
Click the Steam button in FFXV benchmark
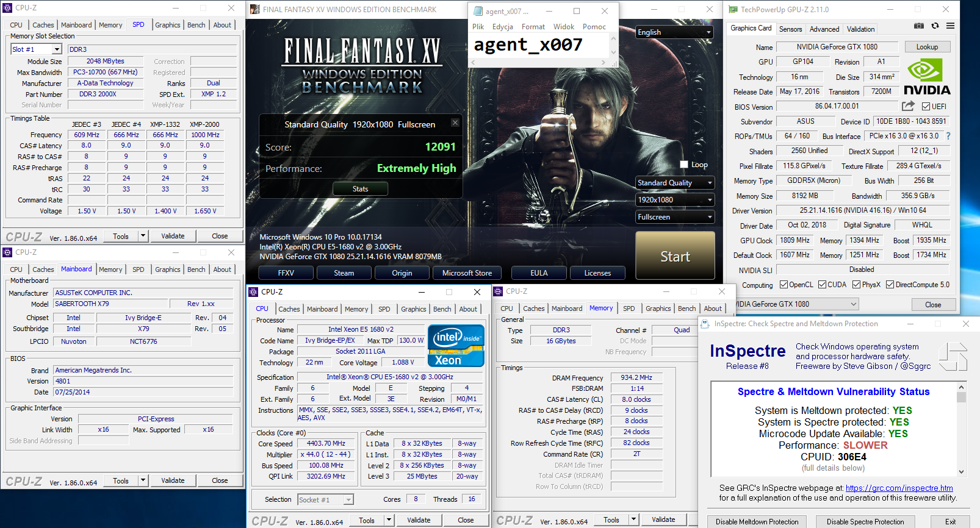click(344, 273)
